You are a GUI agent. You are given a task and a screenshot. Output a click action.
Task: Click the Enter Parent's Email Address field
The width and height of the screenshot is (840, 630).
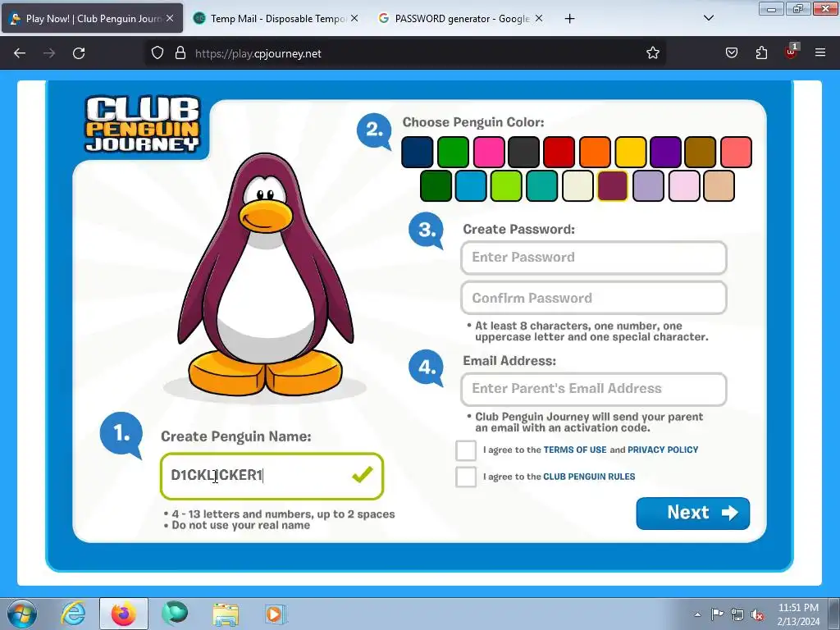(594, 389)
